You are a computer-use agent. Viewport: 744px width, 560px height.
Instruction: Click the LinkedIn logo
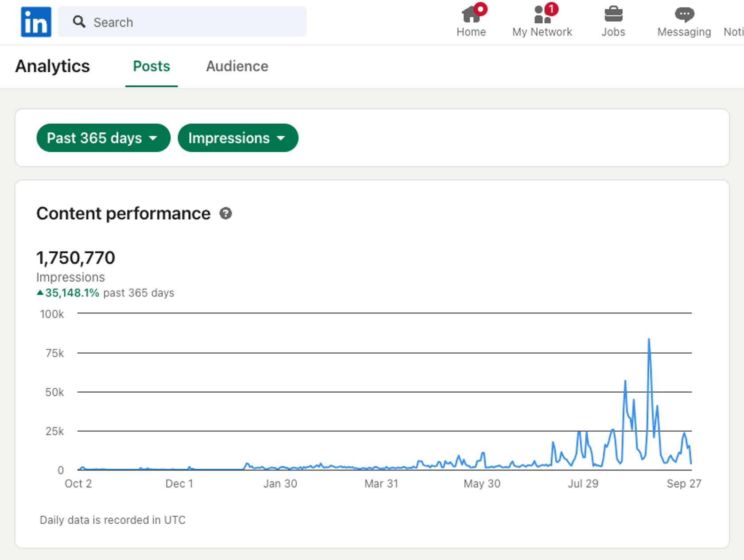pos(36,22)
